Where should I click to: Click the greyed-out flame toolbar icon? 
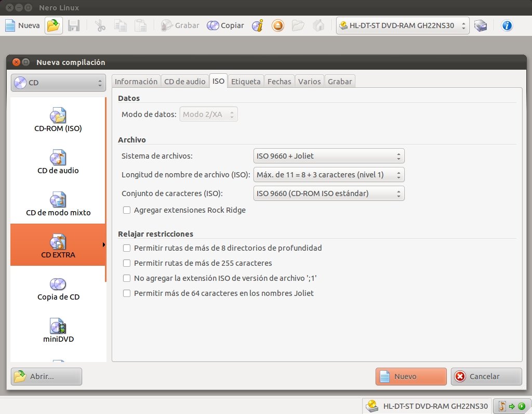pos(318,25)
